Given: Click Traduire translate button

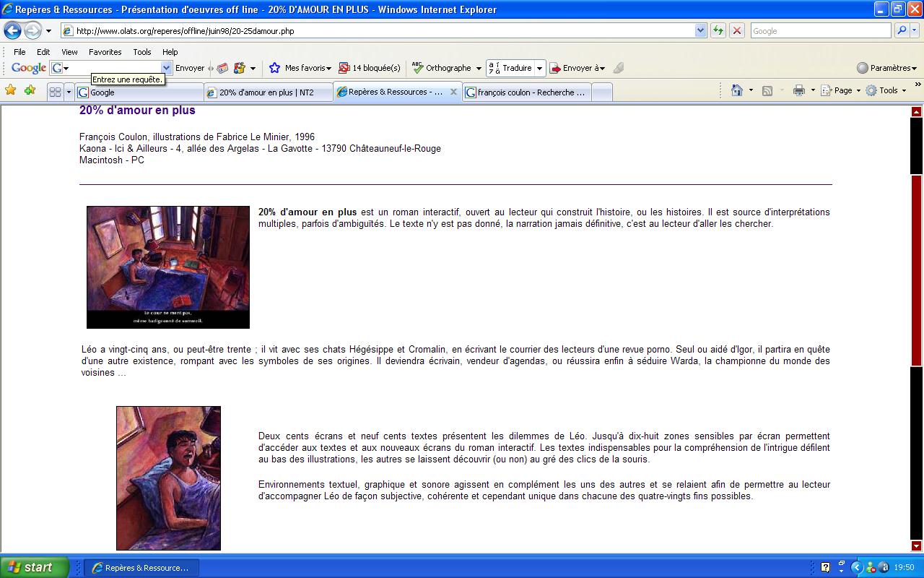Looking at the screenshot, I should pyautogui.click(x=510, y=68).
